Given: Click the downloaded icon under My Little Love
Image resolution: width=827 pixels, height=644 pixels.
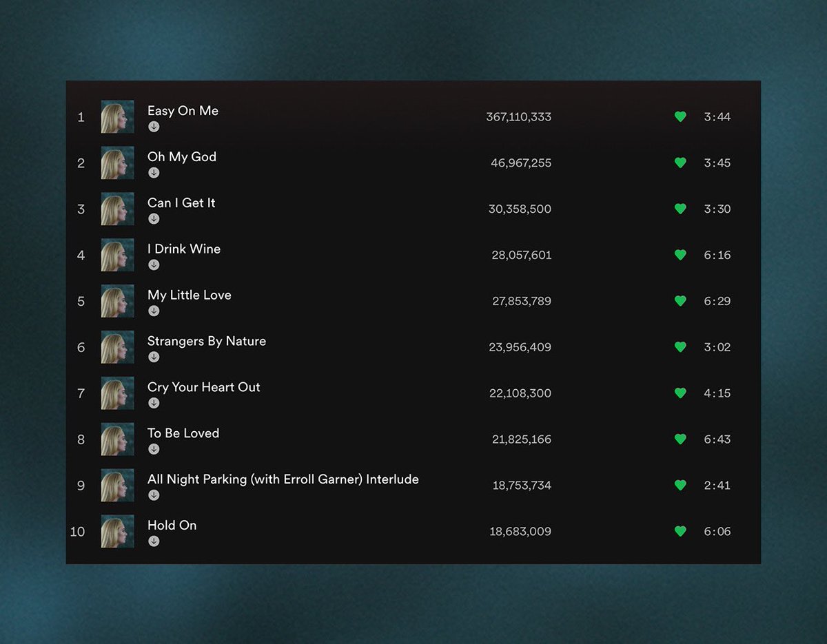Looking at the screenshot, I should click(154, 311).
